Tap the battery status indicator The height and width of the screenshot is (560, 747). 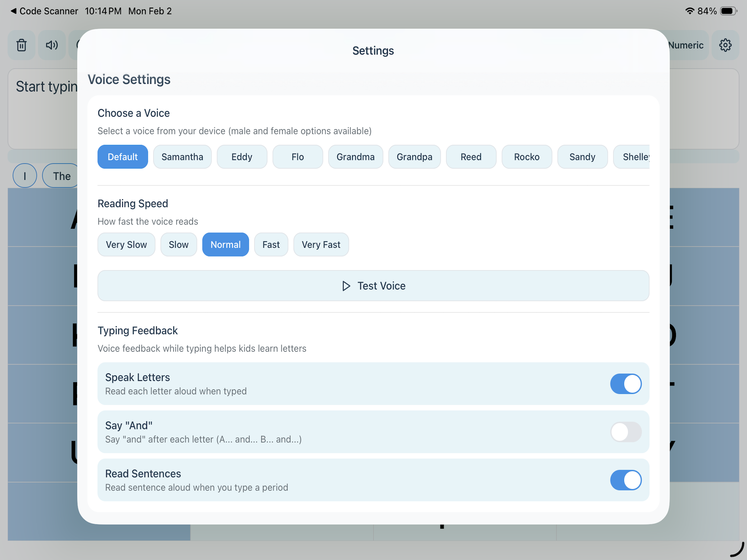728,11
